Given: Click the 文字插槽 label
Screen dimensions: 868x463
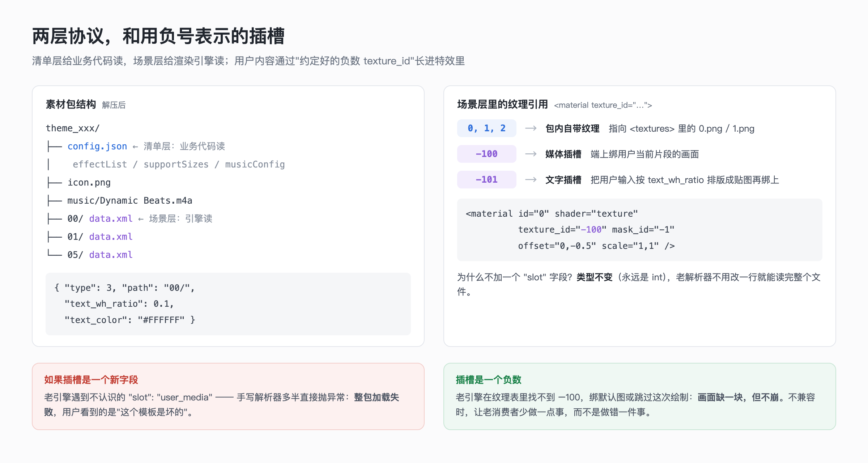Looking at the screenshot, I should click(x=563, y=180).
